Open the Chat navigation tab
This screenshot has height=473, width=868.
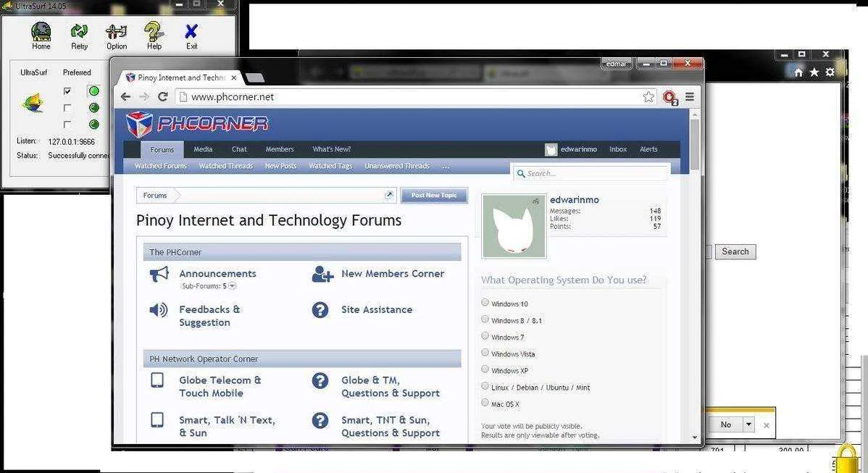tap(239, 149)
